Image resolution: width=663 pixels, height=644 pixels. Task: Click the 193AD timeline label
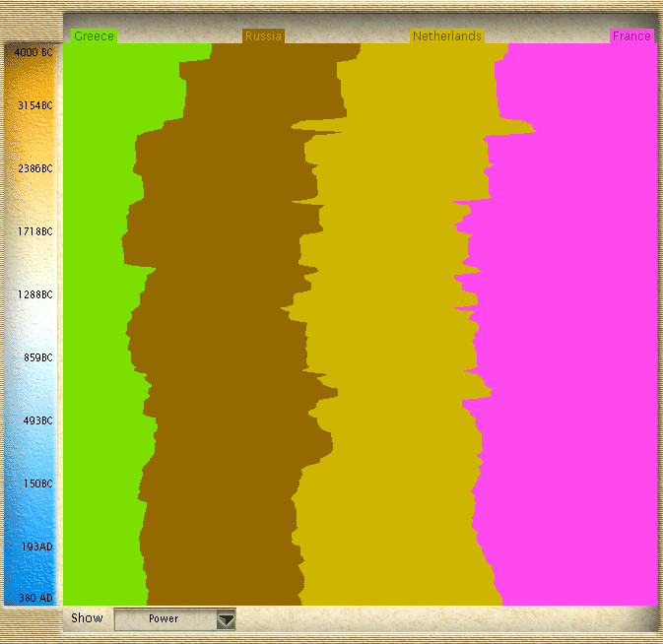tap(37, 547)
